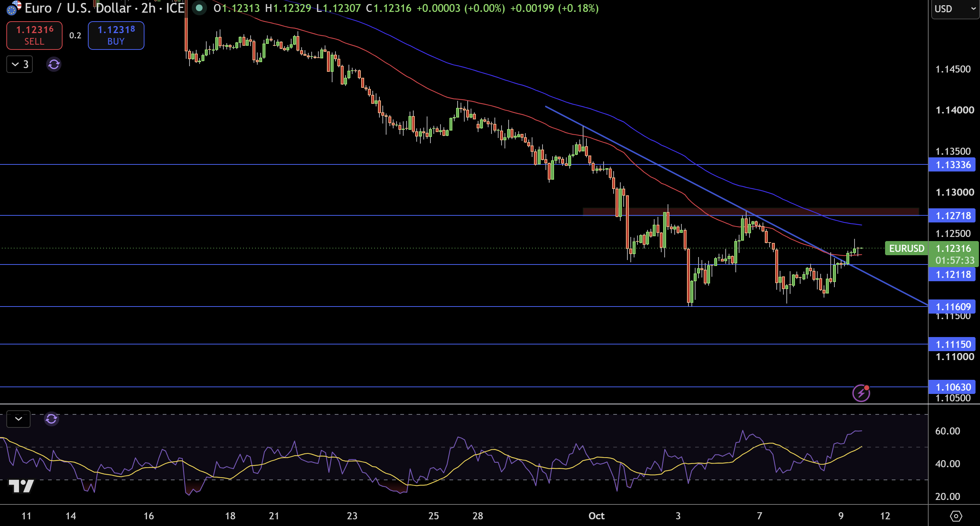Select the 1.10630 horizontal line price label
Viewport: 980px width, 526px height.
click(952, 387)
